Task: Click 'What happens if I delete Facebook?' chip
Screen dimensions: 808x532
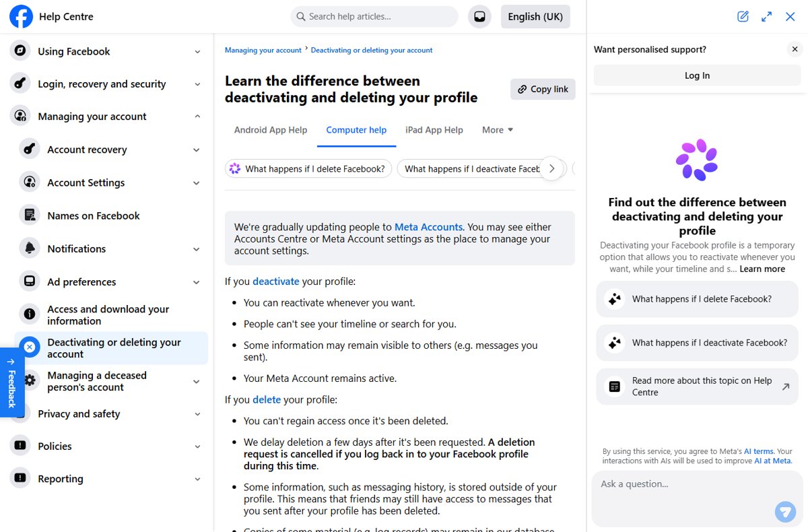Action: click(308, 169)
